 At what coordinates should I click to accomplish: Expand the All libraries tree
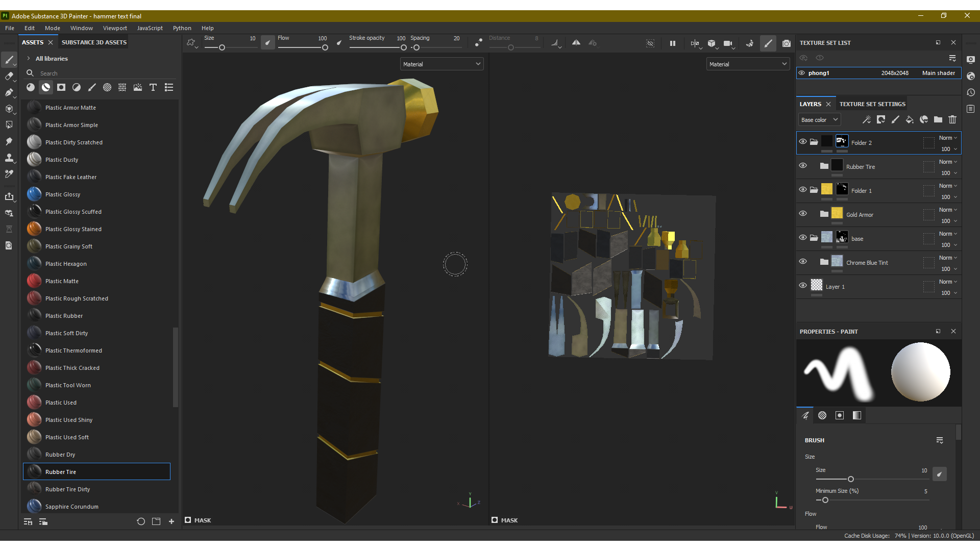[x=29, y=59]
